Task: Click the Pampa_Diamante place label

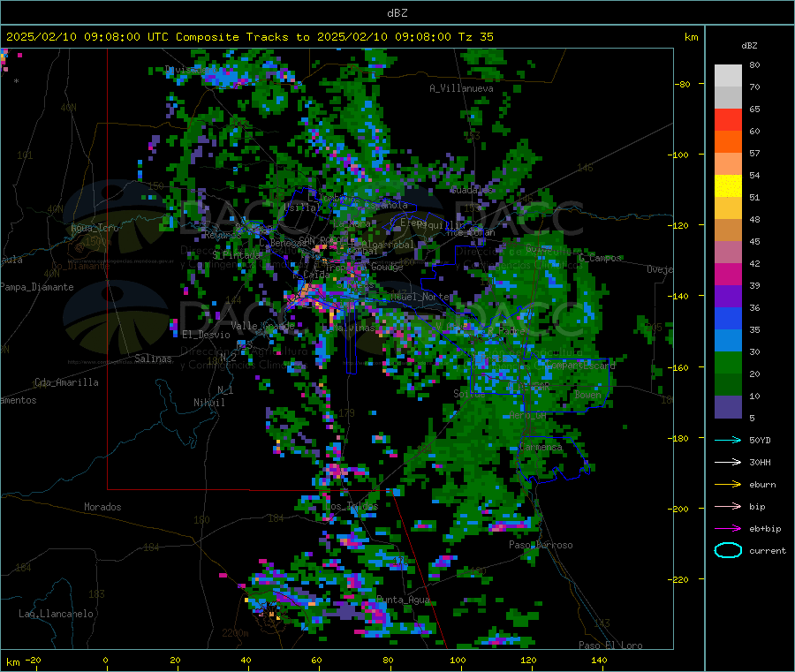Action: click(37, 287)
